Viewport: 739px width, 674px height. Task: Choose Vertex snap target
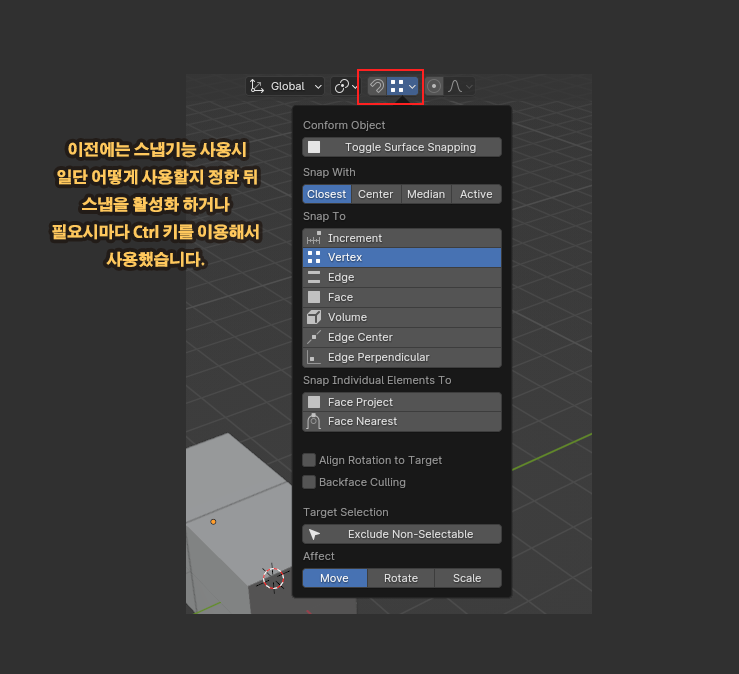(x=402, y=257)
